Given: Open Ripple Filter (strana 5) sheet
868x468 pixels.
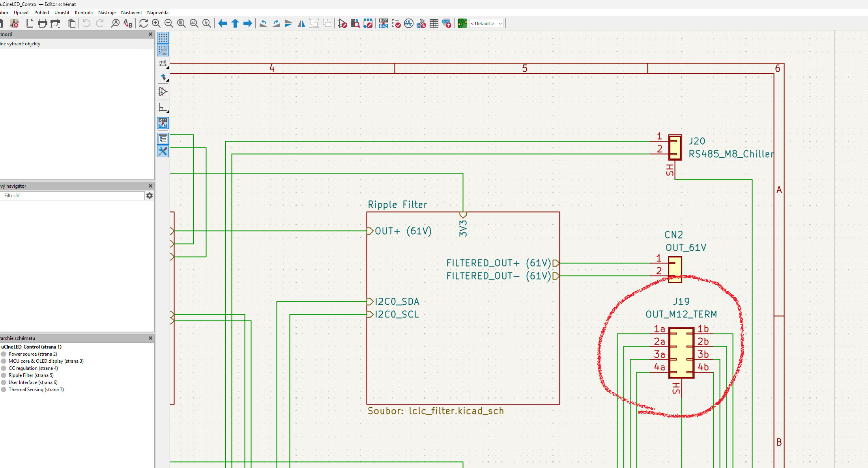Looking at the screenshot, I should 31,375.
